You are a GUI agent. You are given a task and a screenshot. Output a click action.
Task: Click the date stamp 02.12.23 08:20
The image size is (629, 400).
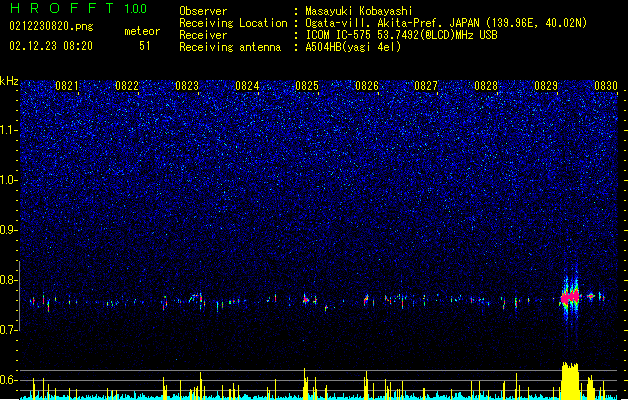[x=51, y=46]
